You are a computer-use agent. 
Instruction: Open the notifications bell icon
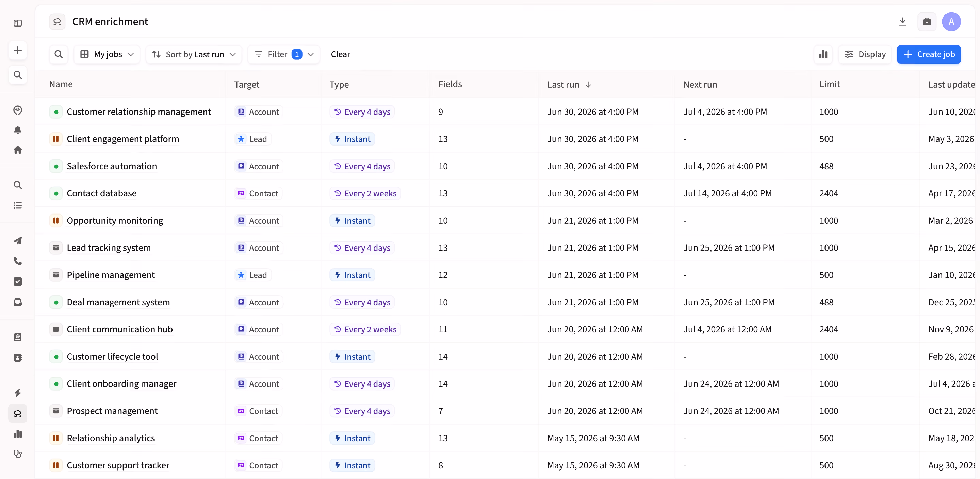tap(17, 130)
